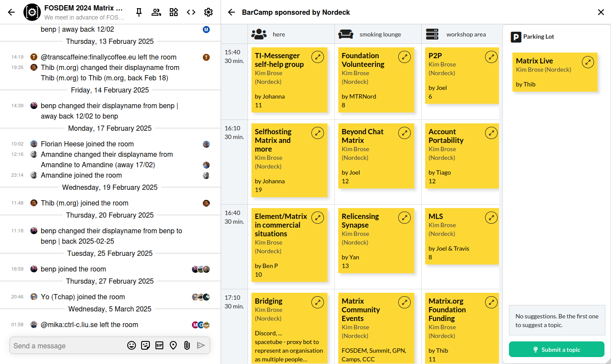Click the code brackets icon in header
This screenshot has width=611, height=364.
pos(191,12)
